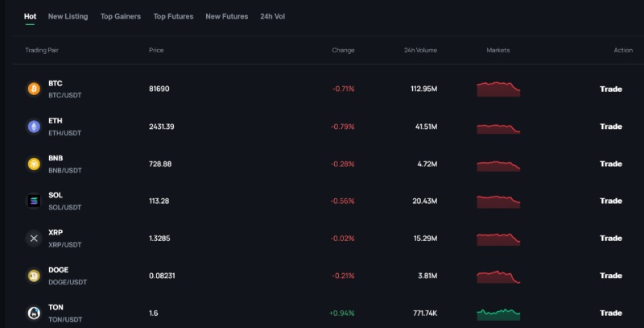View the SOL market sparkline chart
The image size is (644, 328).
(x=498, y=201)
